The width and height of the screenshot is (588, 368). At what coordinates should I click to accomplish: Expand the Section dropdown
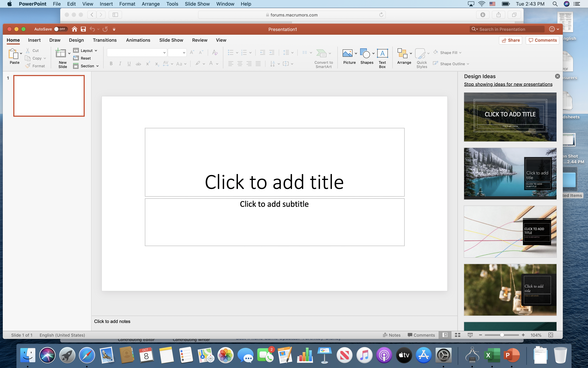point(97,66)
